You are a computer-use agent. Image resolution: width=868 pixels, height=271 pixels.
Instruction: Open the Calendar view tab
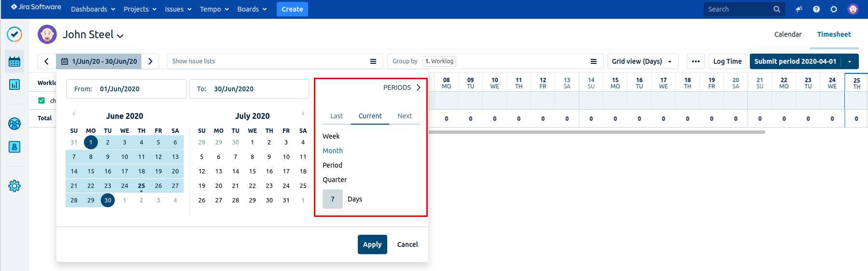pyautogui.click(x=787, y=34)
